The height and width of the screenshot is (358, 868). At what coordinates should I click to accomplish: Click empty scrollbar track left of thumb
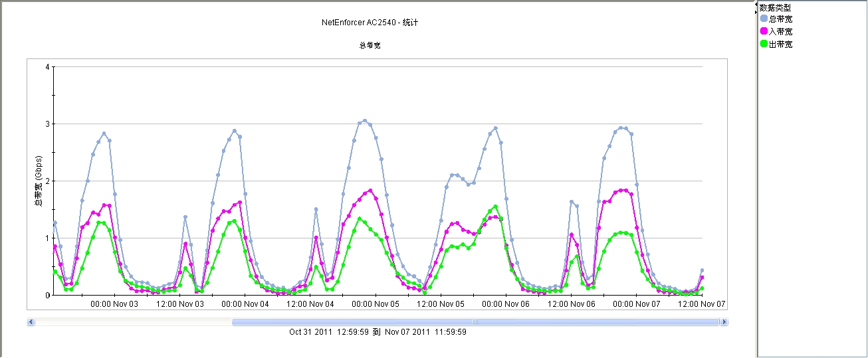(133, 322)
